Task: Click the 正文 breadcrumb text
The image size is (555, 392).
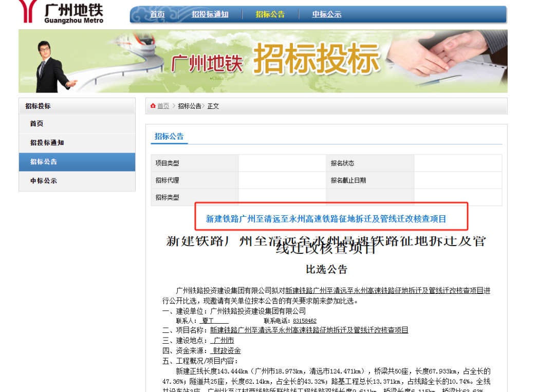Action: coord(213,106)
